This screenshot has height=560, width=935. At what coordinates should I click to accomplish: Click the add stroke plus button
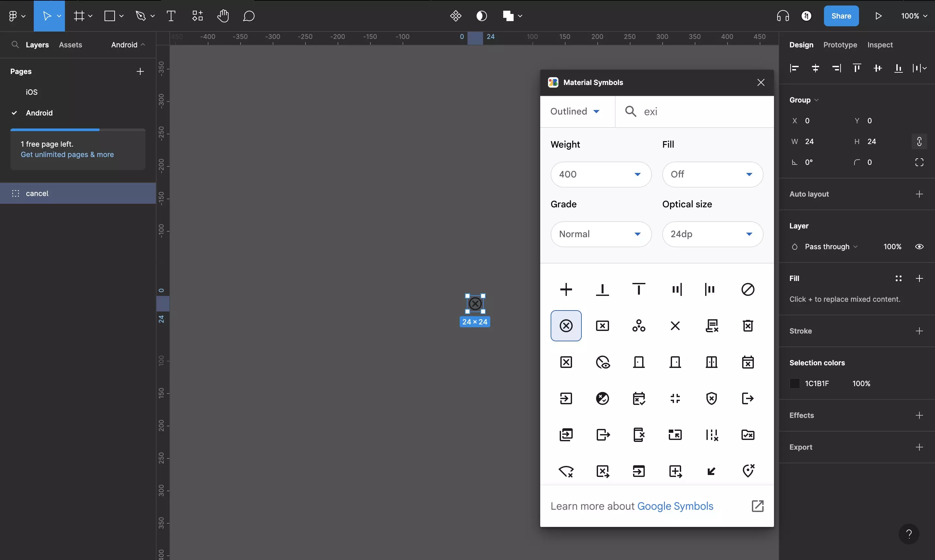coord(919,331)
